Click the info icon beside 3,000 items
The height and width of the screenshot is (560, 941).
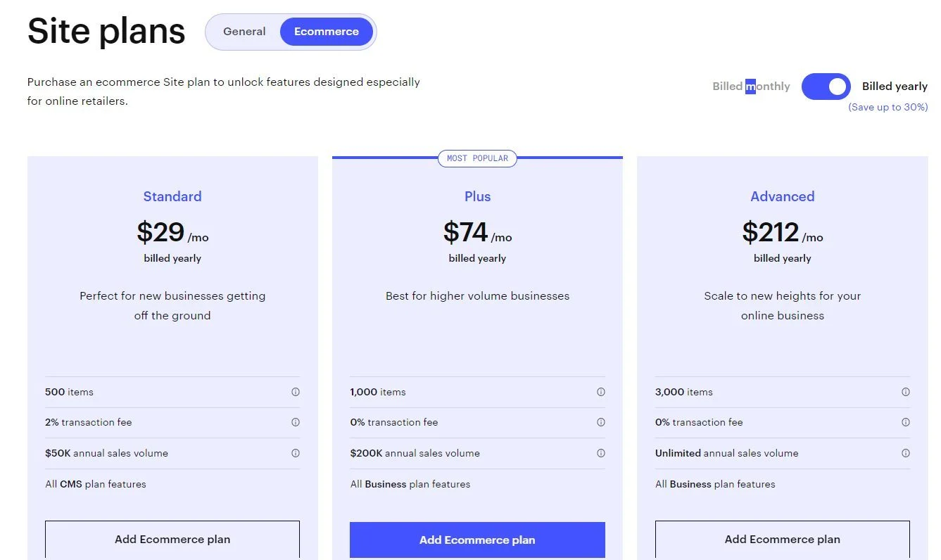tap(905, 392)
